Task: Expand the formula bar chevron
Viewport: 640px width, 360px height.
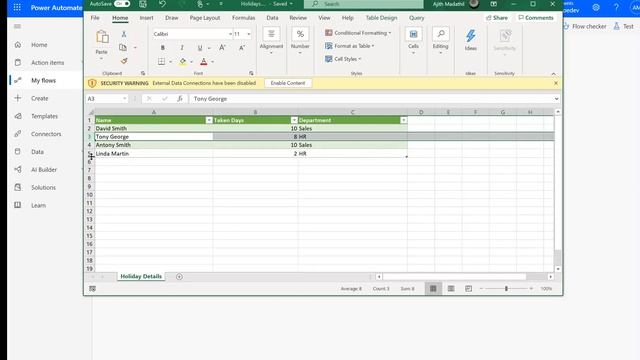Action: click(x=556, y=99)
